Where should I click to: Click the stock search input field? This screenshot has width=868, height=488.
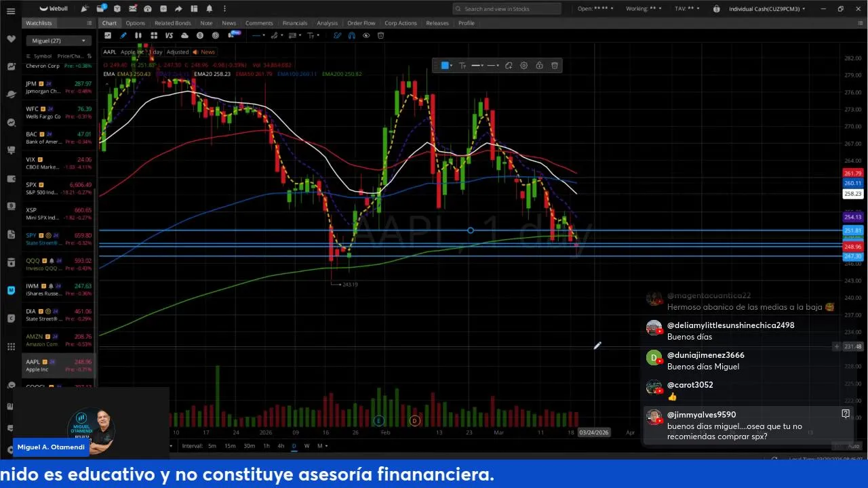tap(507, 9)
